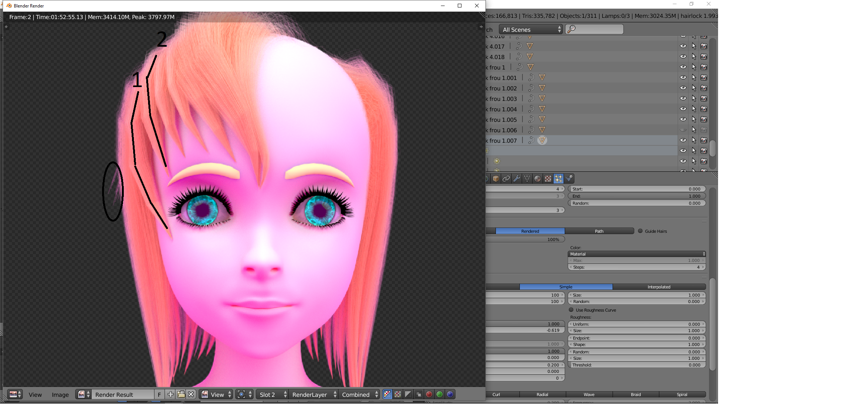Select the Object cube properties tab
The height and width of the screenshot is (408, 868).
[x=496, y=179]
